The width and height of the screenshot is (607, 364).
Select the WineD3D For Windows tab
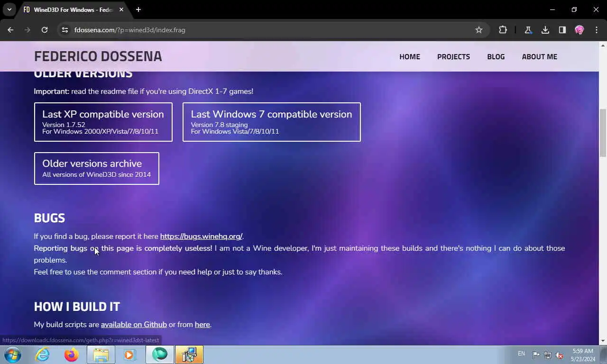(x=74, y=9)
